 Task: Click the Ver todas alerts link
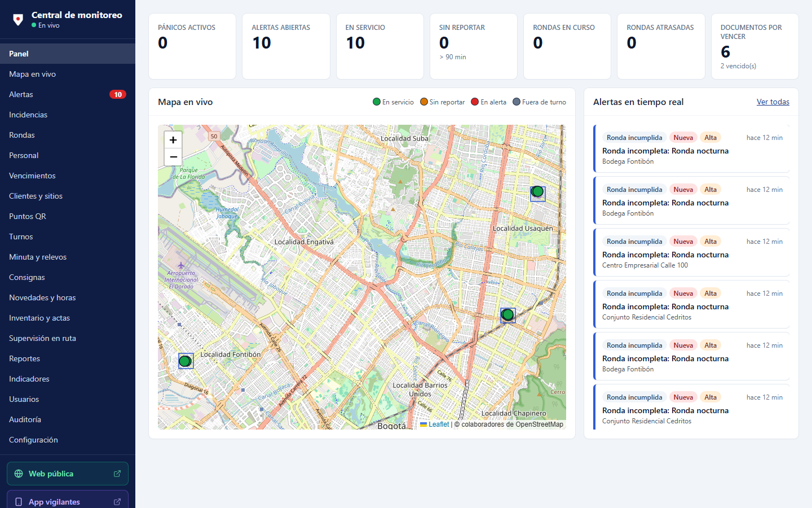point(773,102)
